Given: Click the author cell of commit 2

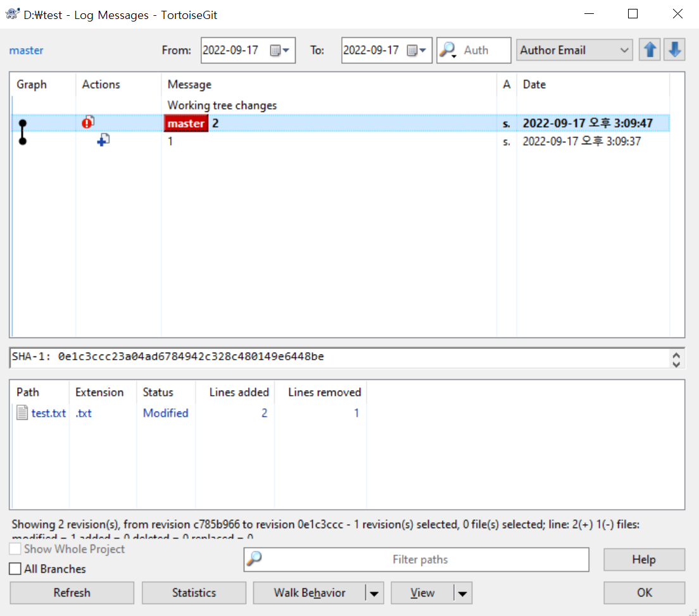Looking at the screenshot, I should point(507,123).
